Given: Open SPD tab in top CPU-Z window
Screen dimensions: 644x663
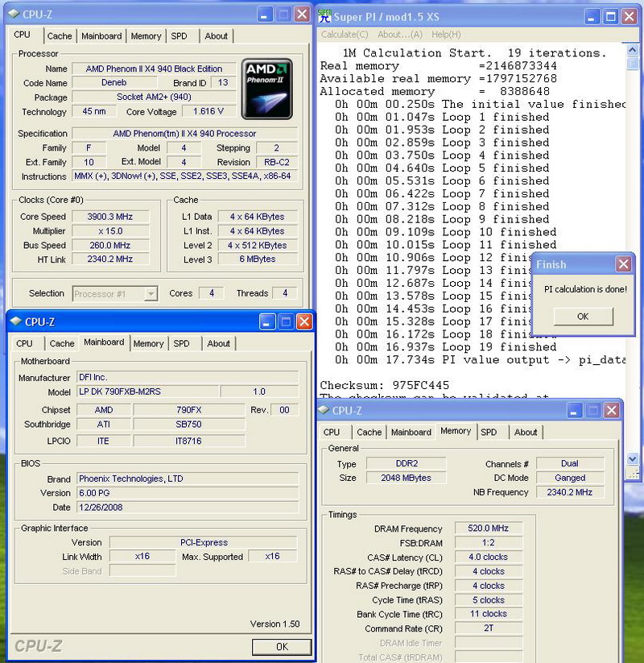Looking at the screenshot, I should coord(180,36).
